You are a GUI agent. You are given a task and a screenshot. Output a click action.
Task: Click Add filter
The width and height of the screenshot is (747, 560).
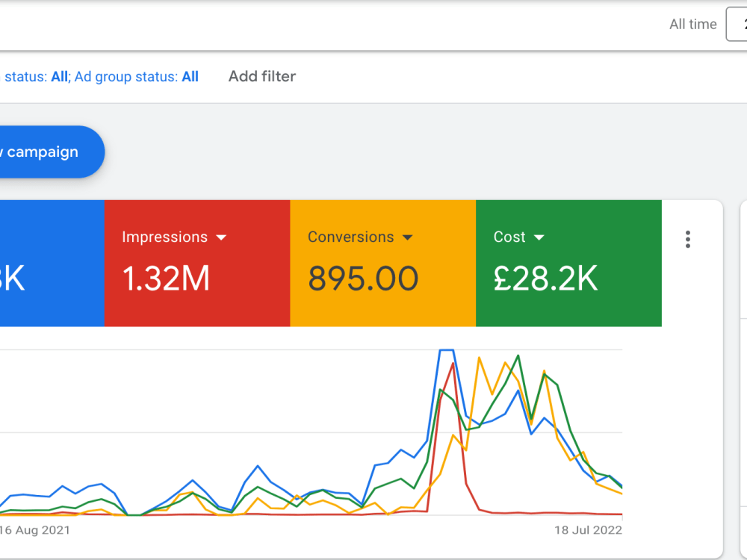262,76
